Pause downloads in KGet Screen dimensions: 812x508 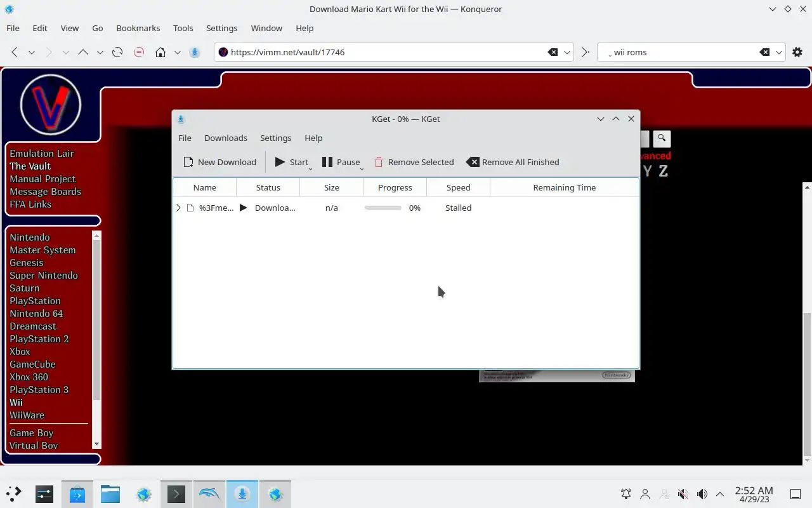pos(341,162)
